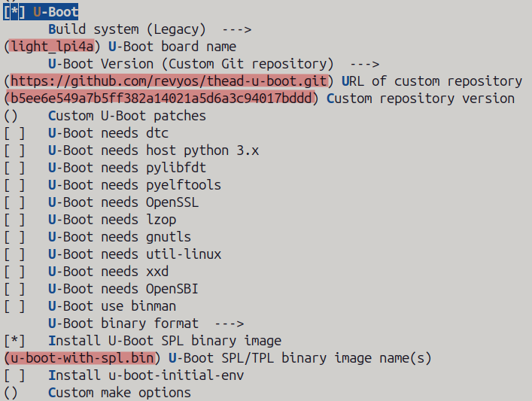The width and height of the screenshot is (532, 401).
Task: Click the 'Custom repository version' label
Action: 421,99
